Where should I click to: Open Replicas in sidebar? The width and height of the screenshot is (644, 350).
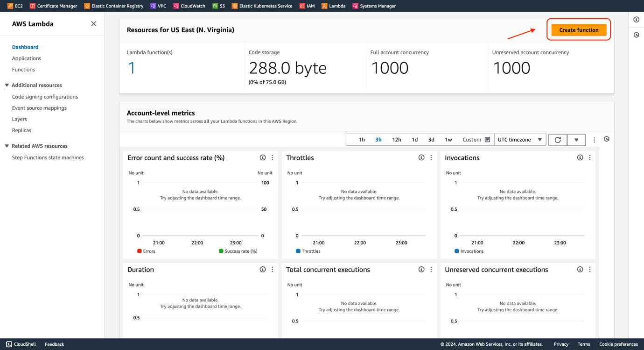21,130
